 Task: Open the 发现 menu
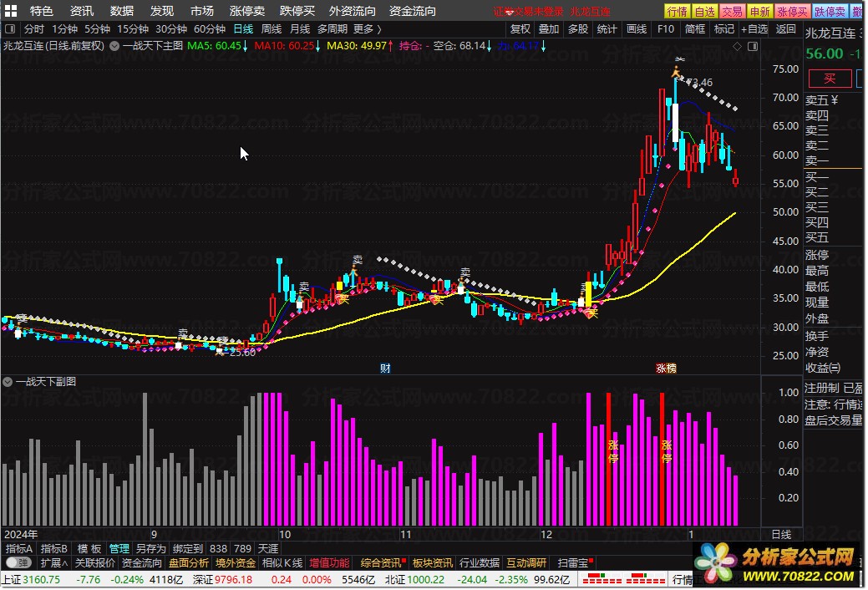click(x=162, y=11)
